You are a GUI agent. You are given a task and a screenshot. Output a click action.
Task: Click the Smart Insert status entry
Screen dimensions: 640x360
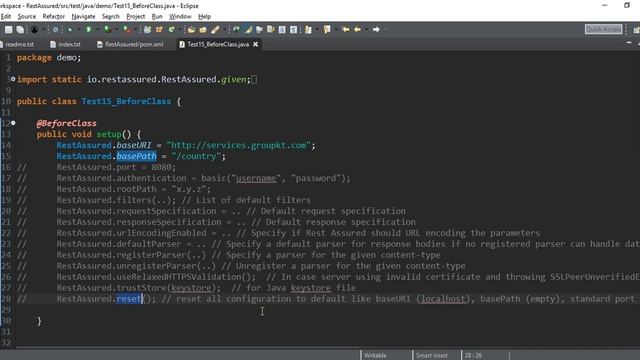431,356
